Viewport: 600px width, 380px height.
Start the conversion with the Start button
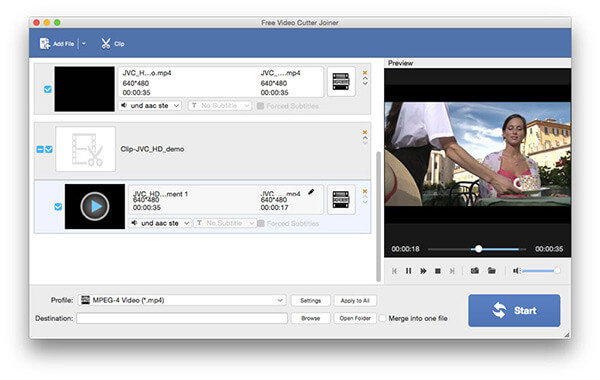(514, 310)
